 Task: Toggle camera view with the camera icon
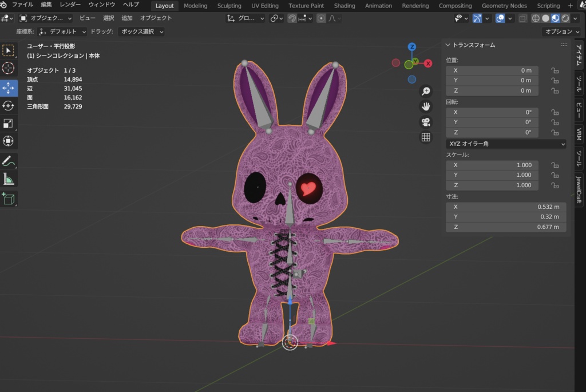426,122
